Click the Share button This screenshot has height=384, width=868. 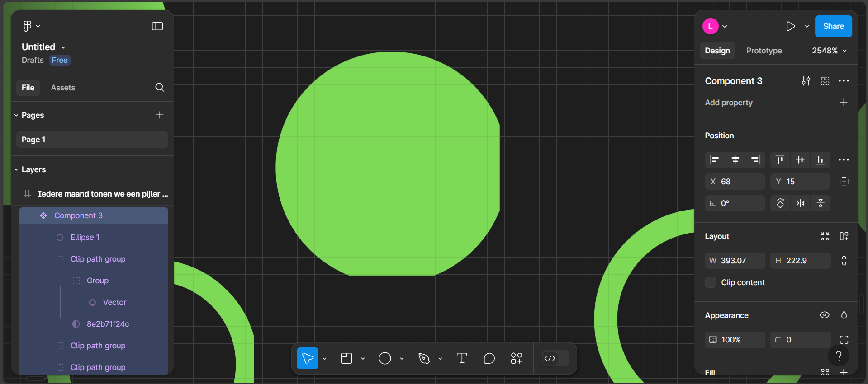click(x=833, y=26)
